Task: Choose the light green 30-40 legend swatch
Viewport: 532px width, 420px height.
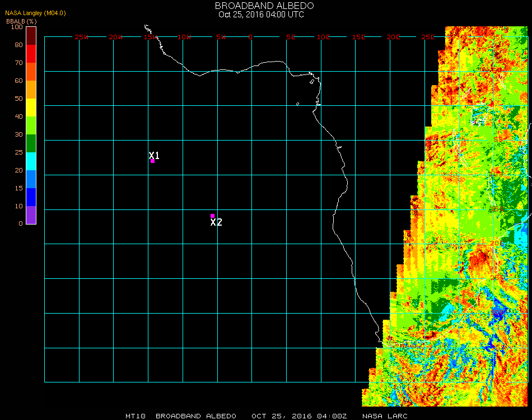Action: click(31, 125)
